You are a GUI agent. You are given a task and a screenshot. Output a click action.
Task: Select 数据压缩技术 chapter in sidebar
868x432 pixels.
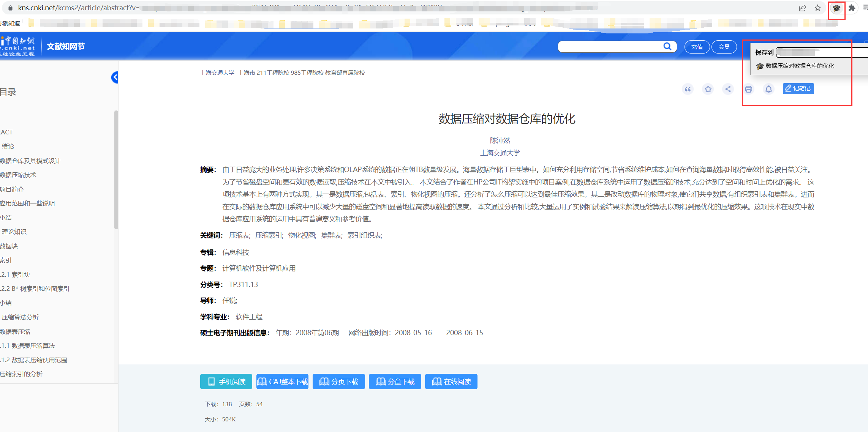[x=17, y=175]
